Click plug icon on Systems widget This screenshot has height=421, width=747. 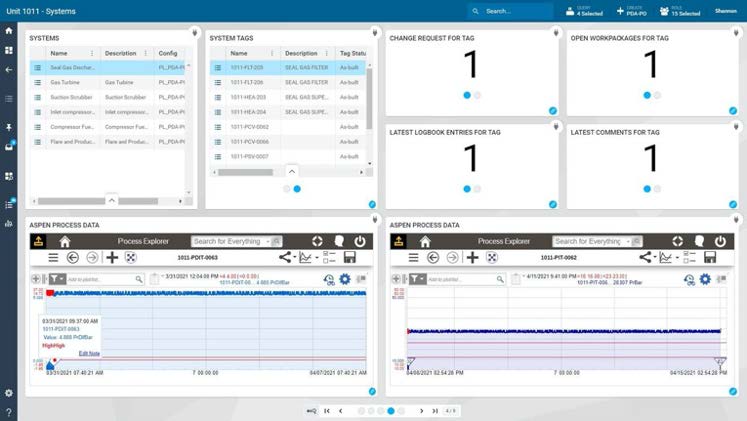(194, 32)
